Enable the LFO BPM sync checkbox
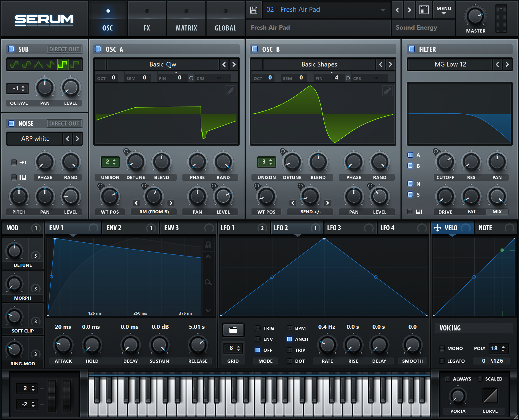Viewport: 519px width, 420px height. pyautogui.click(x=289, y=328)
